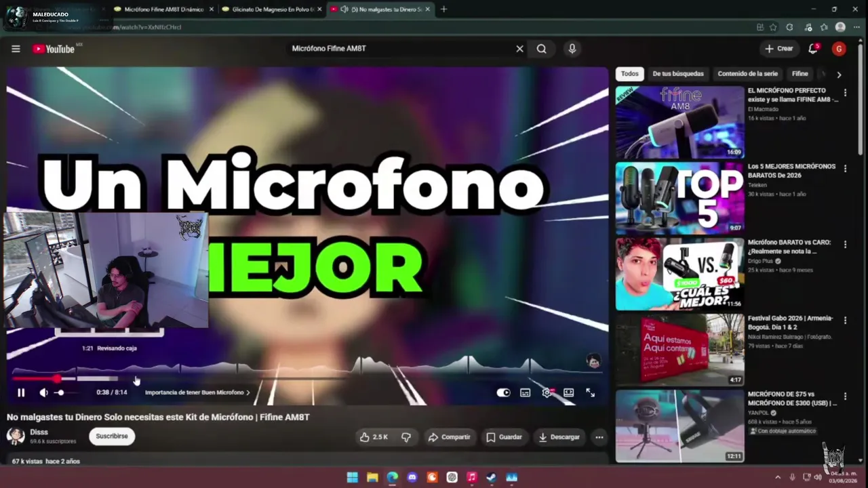Open a new browser tab
Image resolution: width=868 pixels, height=488 pixels.
click(x=443, y=9)
